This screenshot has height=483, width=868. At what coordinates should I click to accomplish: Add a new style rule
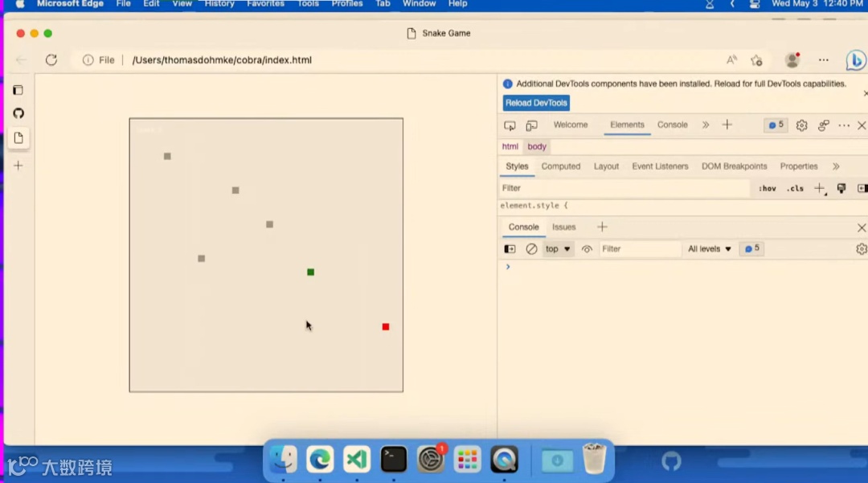coord(820,189)
